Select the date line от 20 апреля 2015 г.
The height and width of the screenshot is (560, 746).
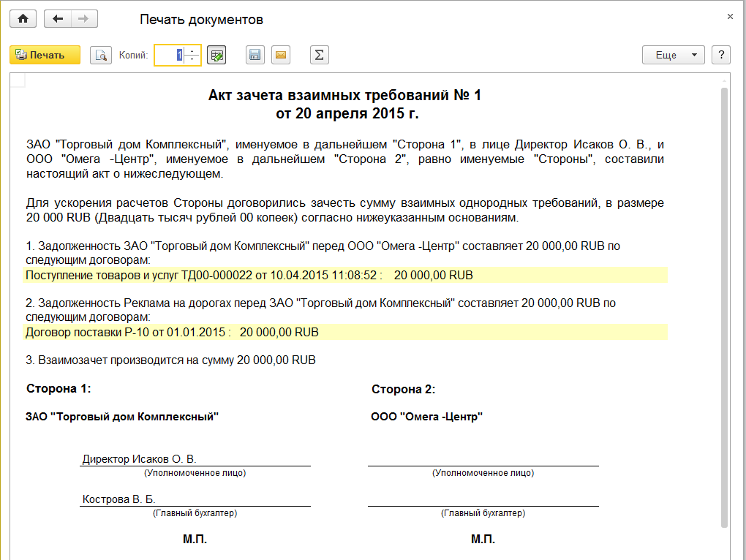(x=347, y=113)
